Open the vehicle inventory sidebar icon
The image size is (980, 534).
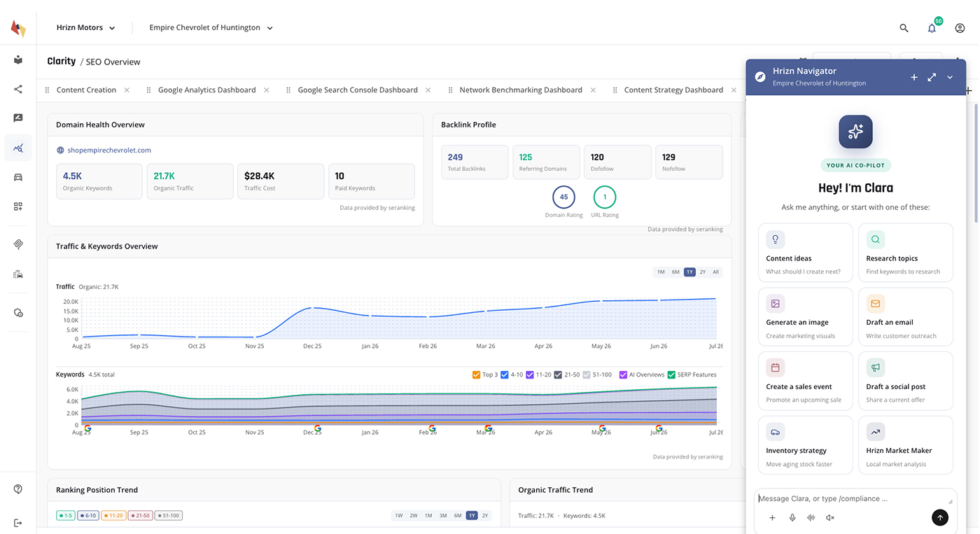[18, 177]
